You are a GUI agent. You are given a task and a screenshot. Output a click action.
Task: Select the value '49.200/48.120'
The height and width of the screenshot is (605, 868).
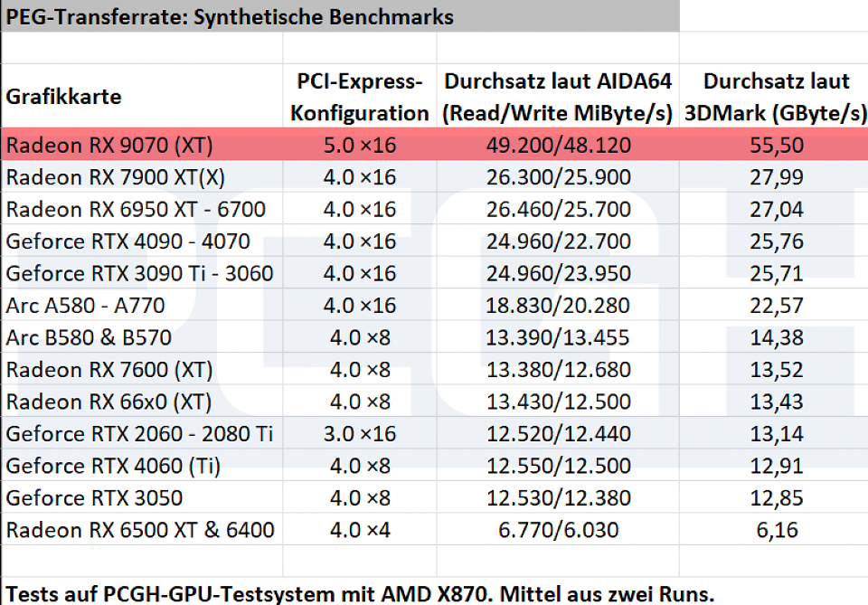(x=558, y=145)
